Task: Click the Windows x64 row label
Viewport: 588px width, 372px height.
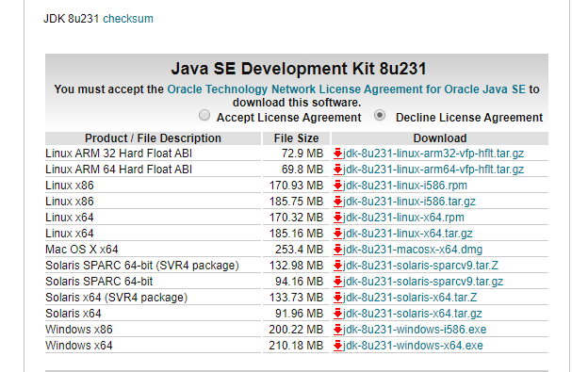Action: pyautogui.click(x=79, y=346)
